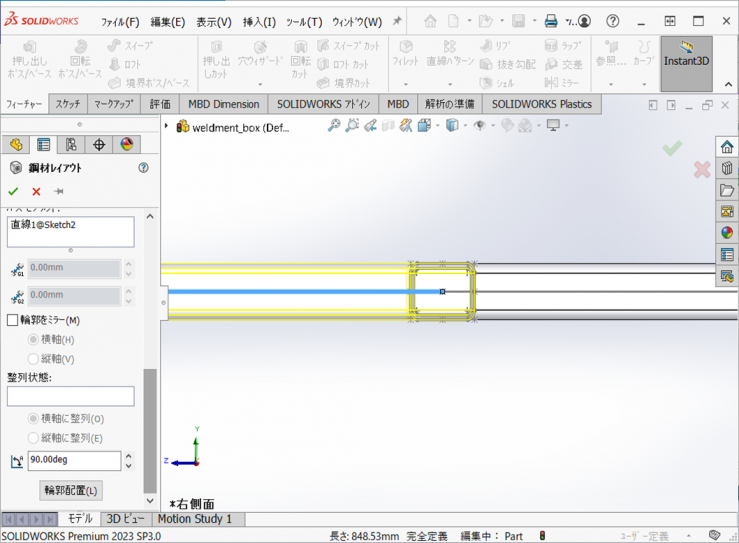Open the 挿入(I) menu
Image resolution: width=739 pixels, height=543 pixels.
(x=259, y=21)
